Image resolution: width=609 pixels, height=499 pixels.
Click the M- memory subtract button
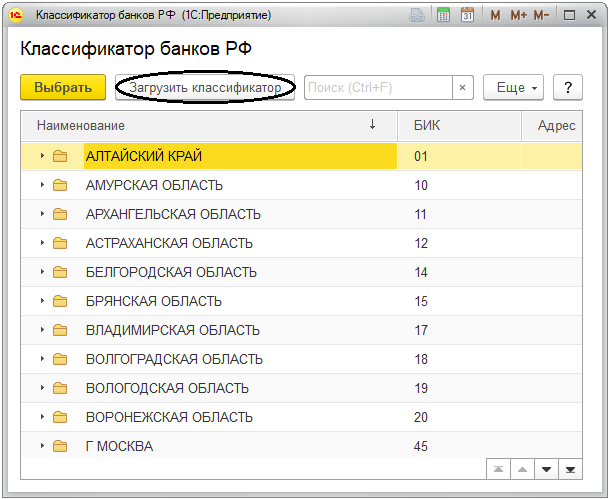541,16
